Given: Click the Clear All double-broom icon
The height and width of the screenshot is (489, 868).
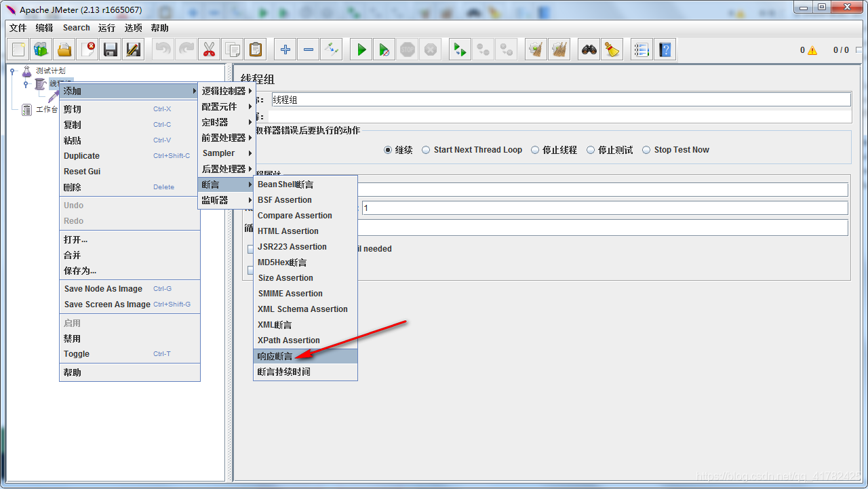Looking at the screenshot, I should tap(559, 50).
